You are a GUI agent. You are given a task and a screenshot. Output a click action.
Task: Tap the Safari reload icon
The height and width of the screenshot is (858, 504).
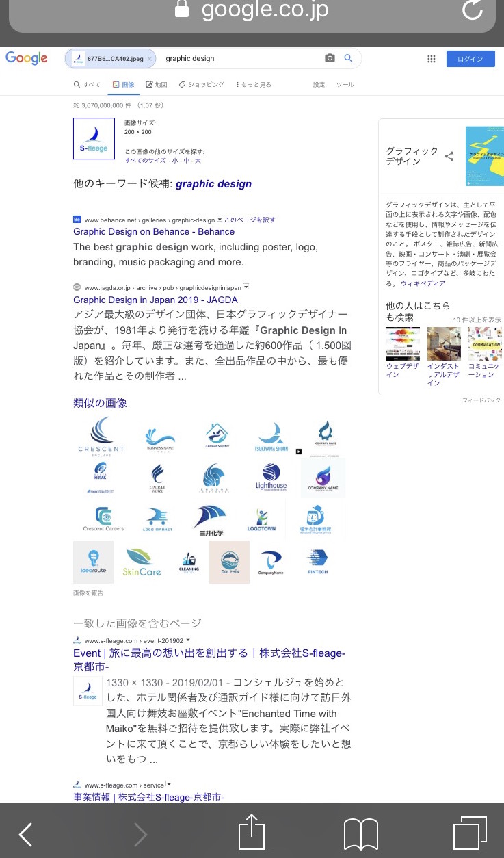pyautogui.click(x=473, y=10)
